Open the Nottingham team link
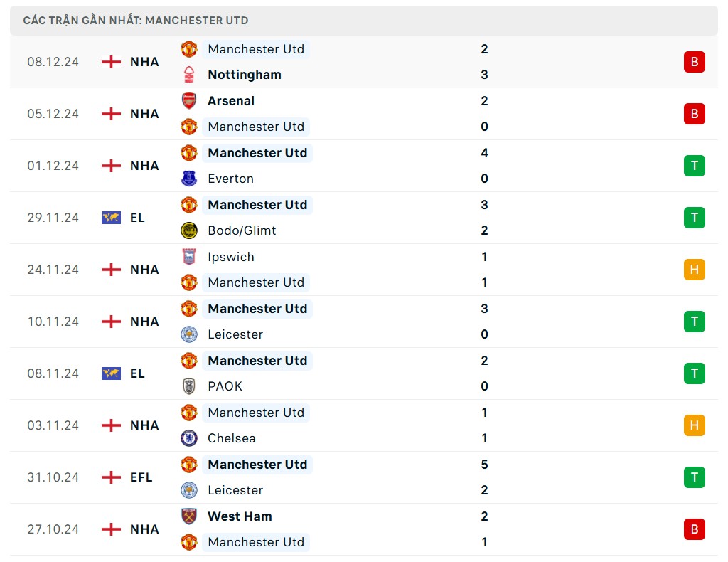 tap(244, 75)
